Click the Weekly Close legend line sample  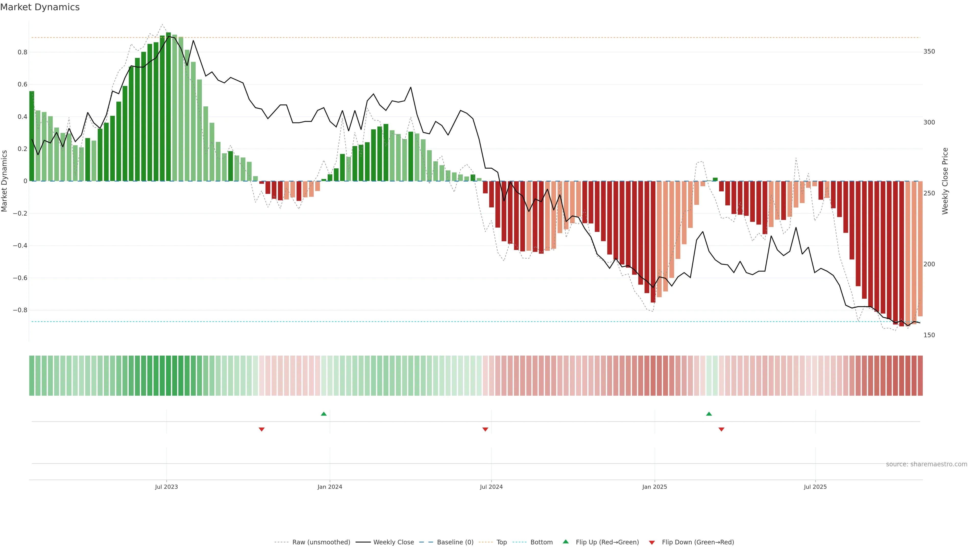(x=363, y=542)
